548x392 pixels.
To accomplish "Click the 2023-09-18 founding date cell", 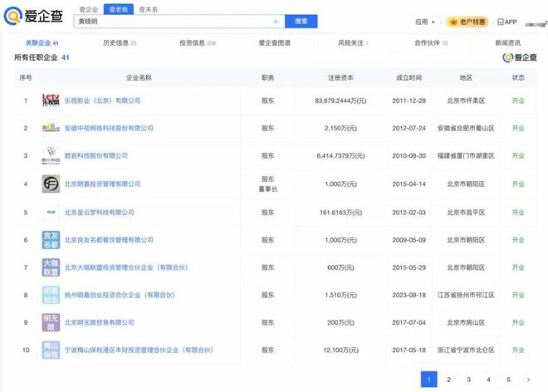I will coord(409,295).
